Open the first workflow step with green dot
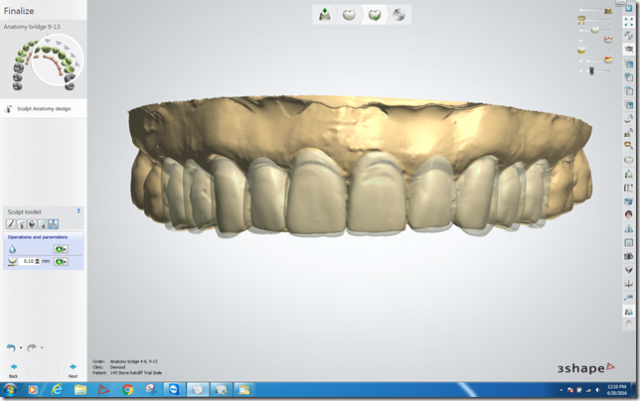The image size is (640, 401). coord(325,15)
